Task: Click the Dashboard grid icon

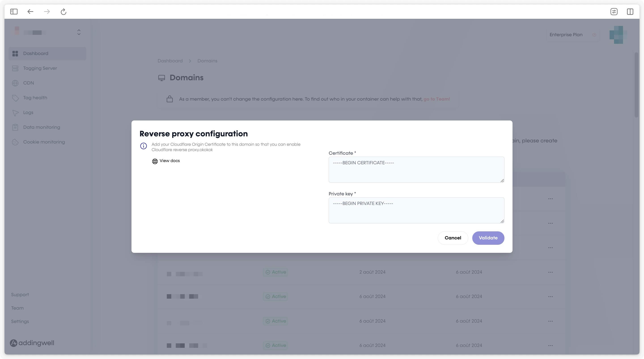Action: tap(15, 53)
